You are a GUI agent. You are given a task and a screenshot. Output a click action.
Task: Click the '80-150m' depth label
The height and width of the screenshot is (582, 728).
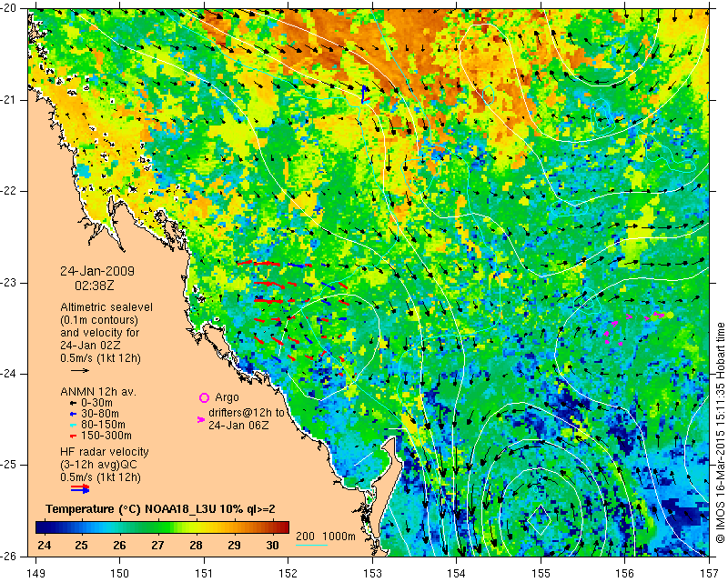pos(103,425)
